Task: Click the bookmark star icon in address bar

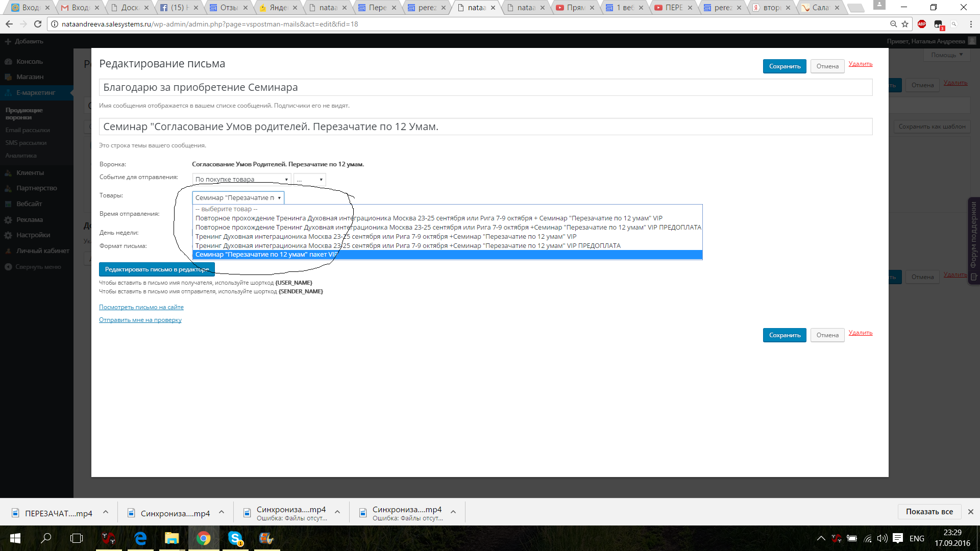Action: click(x=905, y=24)
